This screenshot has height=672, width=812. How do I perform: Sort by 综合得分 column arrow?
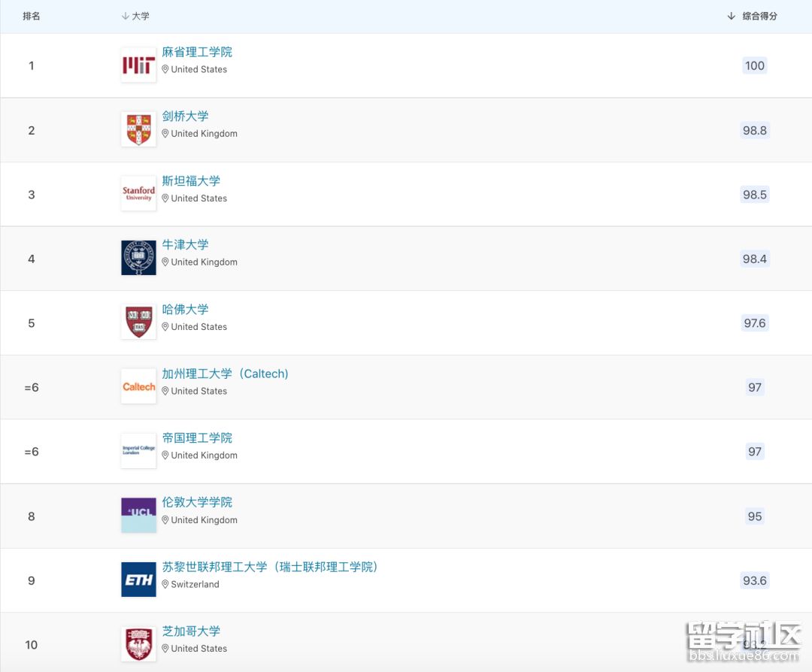click(x=731, y=16)
